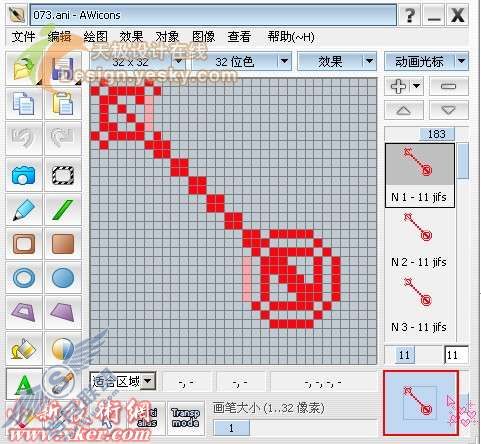Click the save floppy disk icon
The height and width of the screenshot is (444, 481).
point(63,69)
